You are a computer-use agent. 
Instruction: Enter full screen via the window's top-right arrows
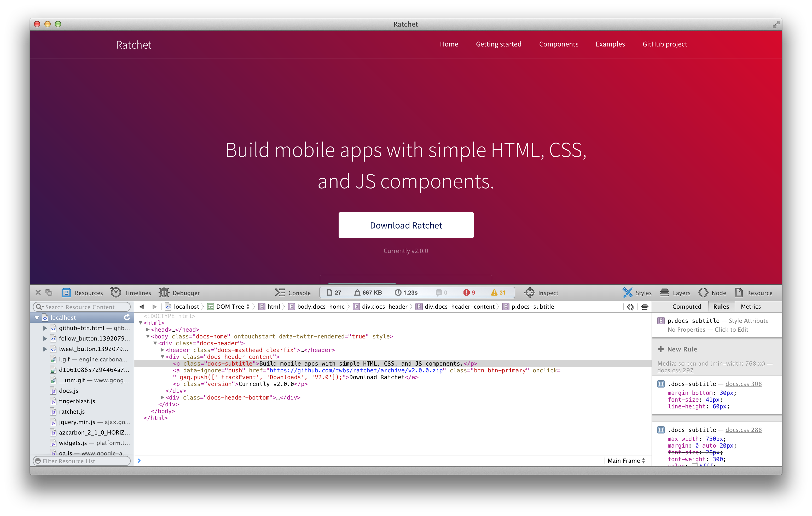click(x=776, y=24)
